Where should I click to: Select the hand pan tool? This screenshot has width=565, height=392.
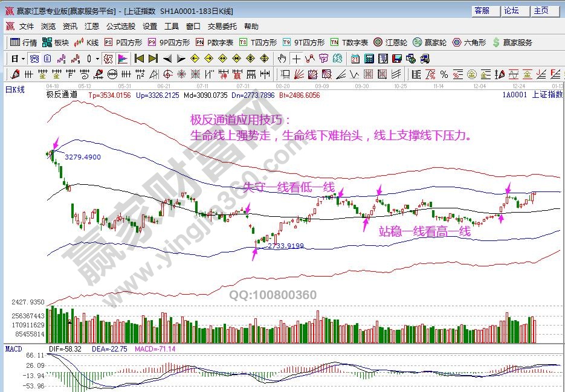tap(282, 59)
